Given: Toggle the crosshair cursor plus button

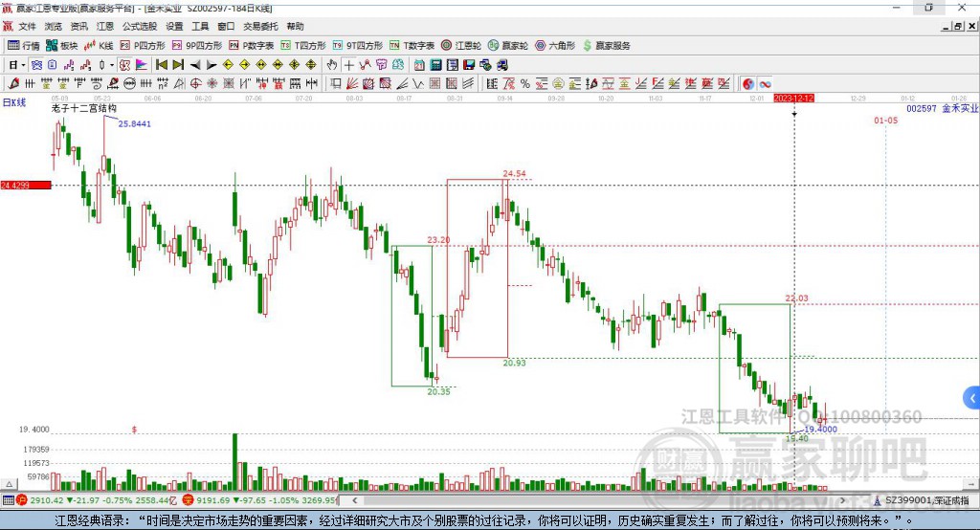Looking at the screenshot, I should [348, 64].
